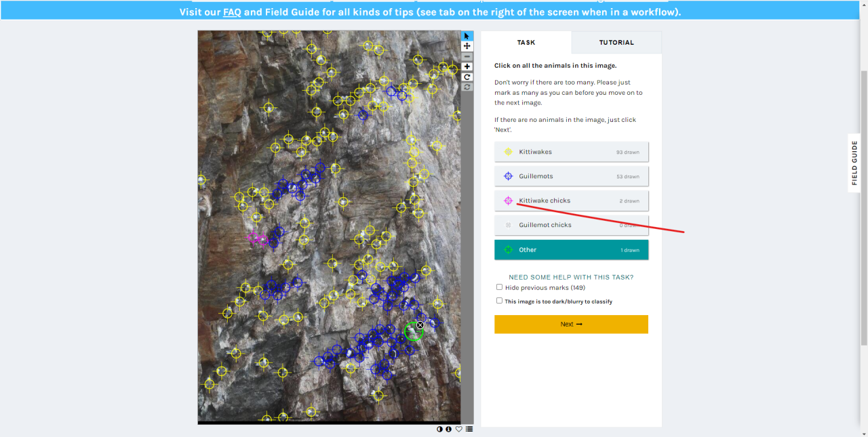
Task: Select the Guillemots marking tool
Action: [x=571, y=176]
